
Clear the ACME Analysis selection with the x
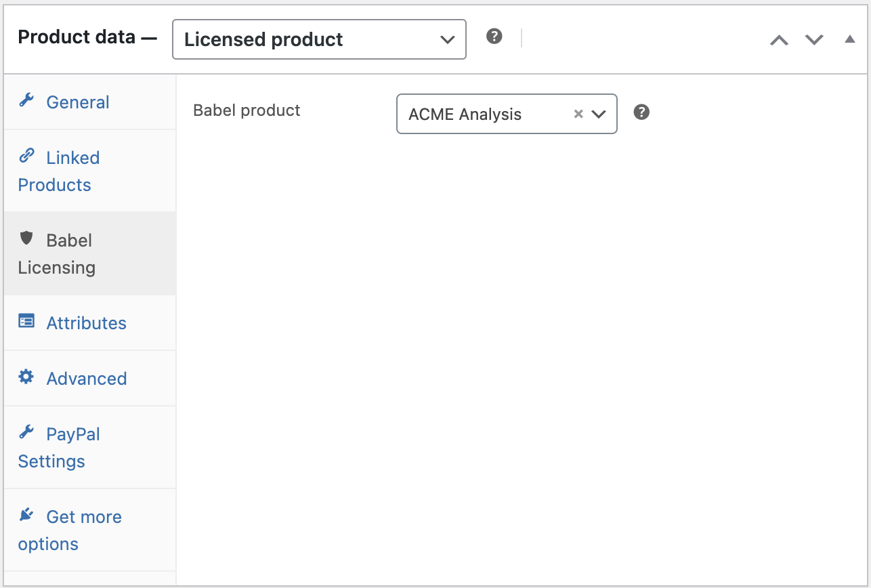coord(578,114)
